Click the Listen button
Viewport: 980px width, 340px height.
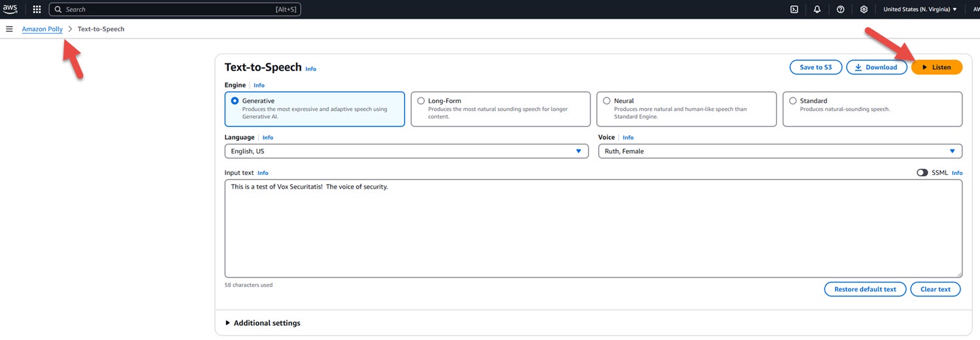pos(936,67)
